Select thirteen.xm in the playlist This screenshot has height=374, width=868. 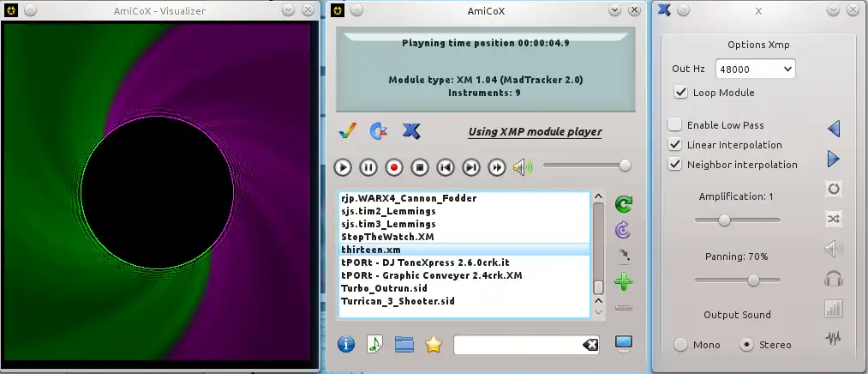[464, 250]
